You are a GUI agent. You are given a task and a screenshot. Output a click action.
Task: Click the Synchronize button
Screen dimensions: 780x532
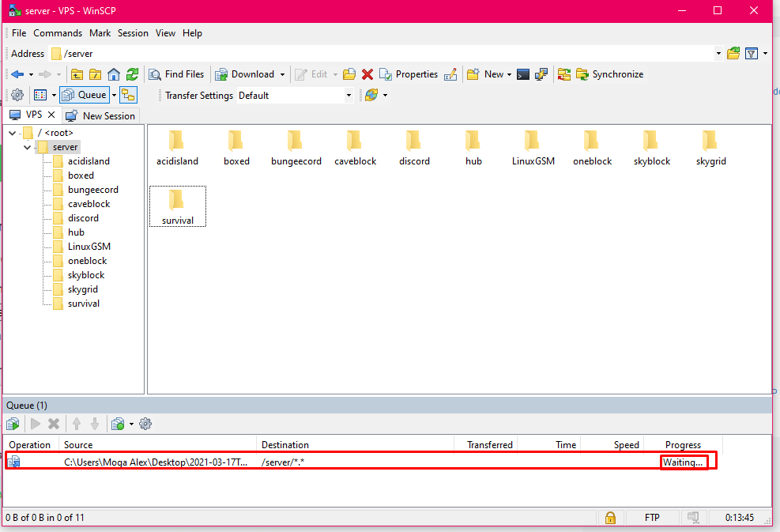[609, 74]
